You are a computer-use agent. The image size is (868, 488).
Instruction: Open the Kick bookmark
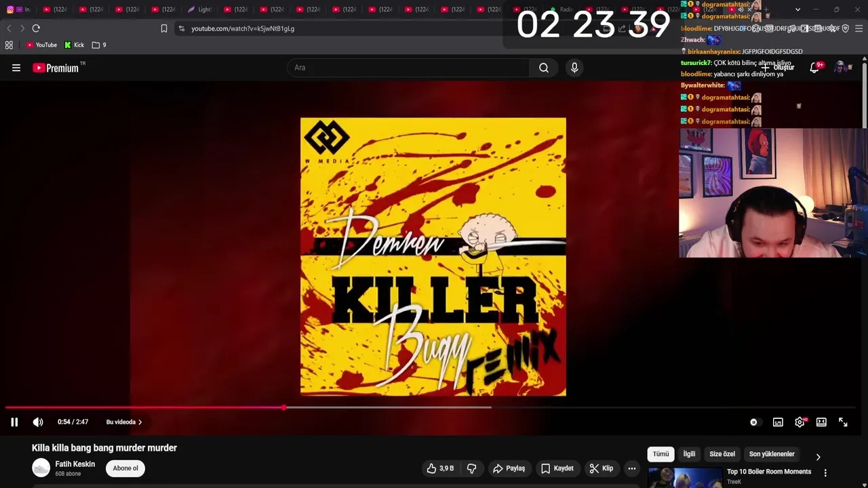click(x=74, y=45)
